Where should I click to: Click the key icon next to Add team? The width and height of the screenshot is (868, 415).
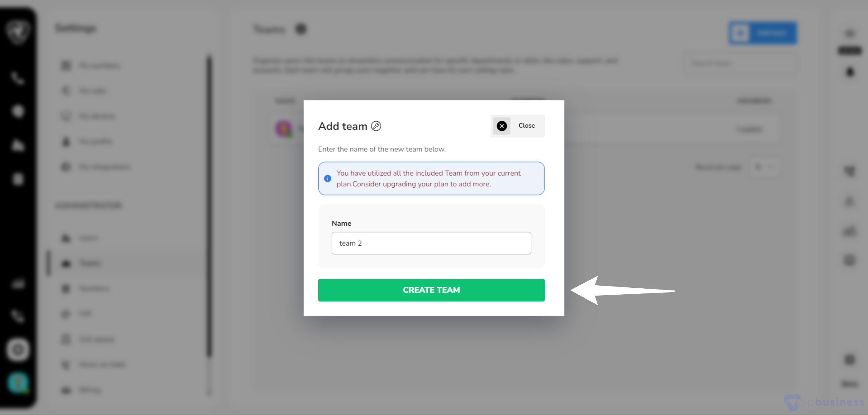pyautogui.click(x=376, y=126)
